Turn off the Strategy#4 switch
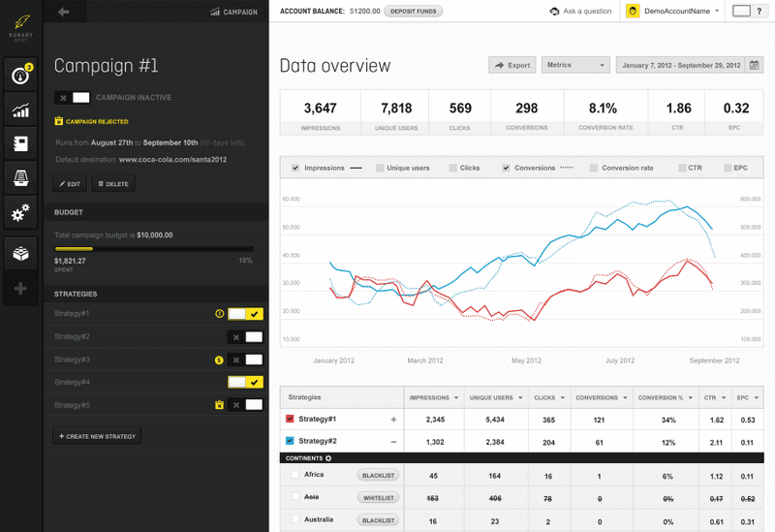The width and height of the screenshot is (775, 532). pyautogui.click(x=245, y=382)
